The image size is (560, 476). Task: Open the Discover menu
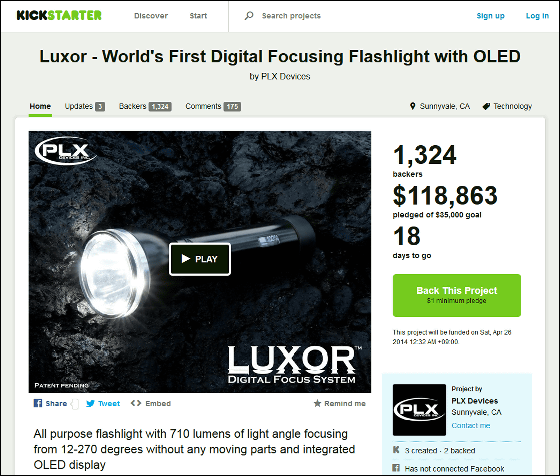(151, 16)
